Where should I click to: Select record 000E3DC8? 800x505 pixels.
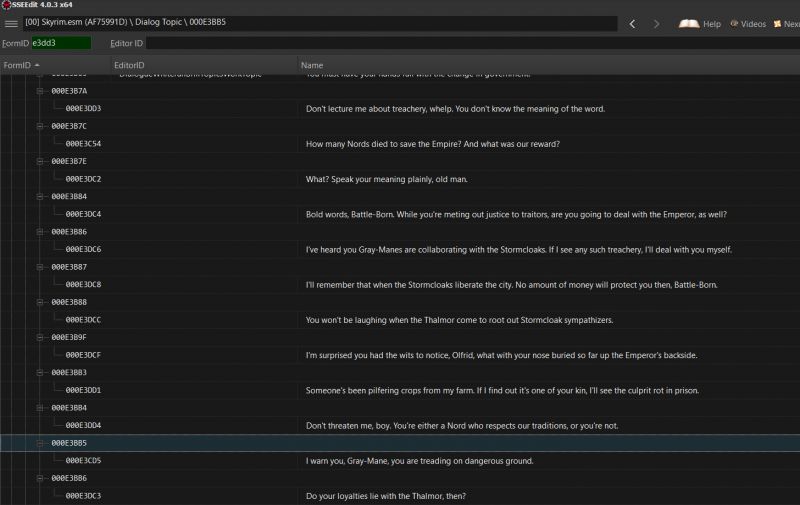[83, 285]
